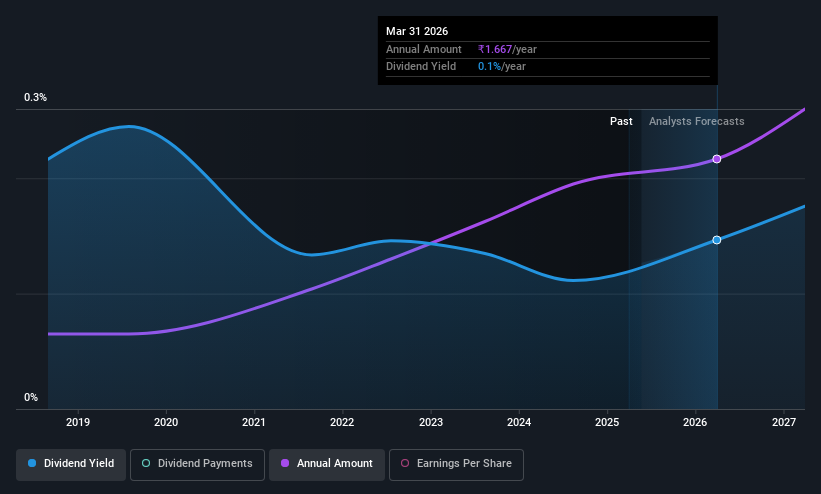Enable the Earnings Per Share series
The image size is (821, 494).
pos(457,464)
